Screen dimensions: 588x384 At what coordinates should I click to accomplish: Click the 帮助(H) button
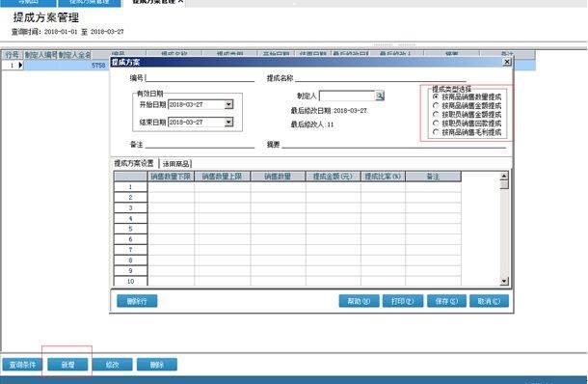[359, 301]
